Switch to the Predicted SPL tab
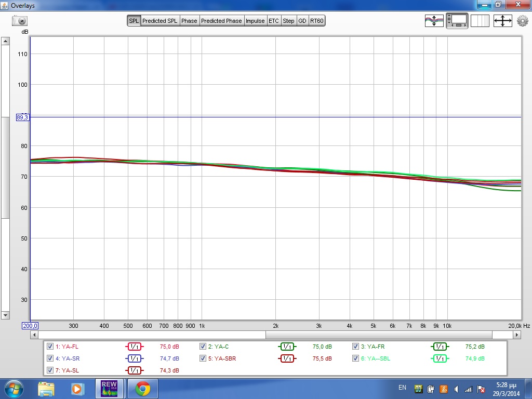This screenshot has height=399, width=532. click(x=160, y=21)
